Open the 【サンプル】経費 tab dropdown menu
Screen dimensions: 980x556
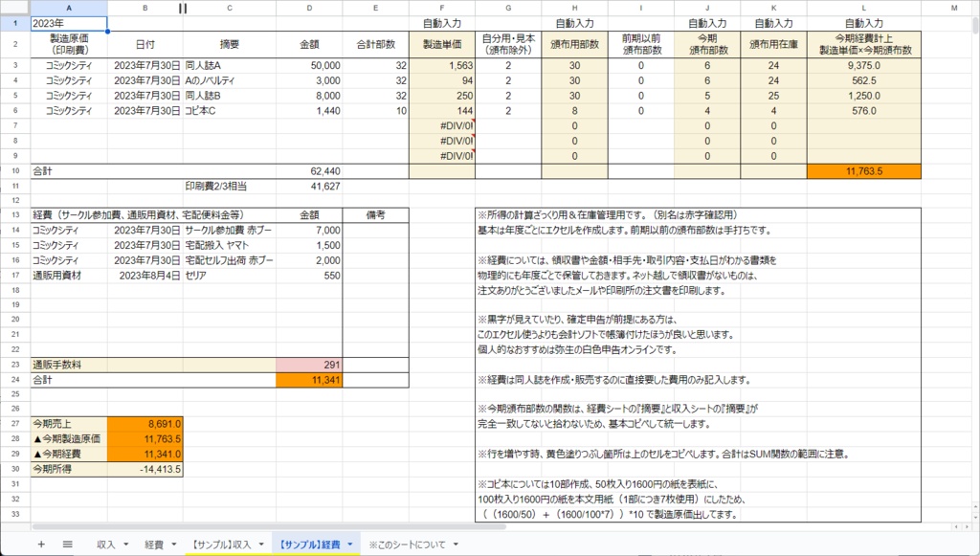350,545
